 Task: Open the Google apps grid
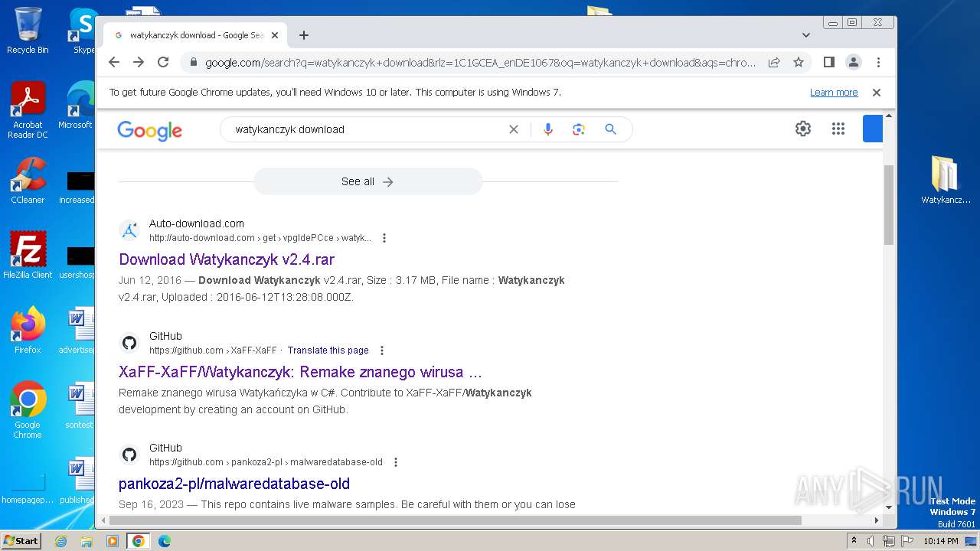[x=838, y=129]
